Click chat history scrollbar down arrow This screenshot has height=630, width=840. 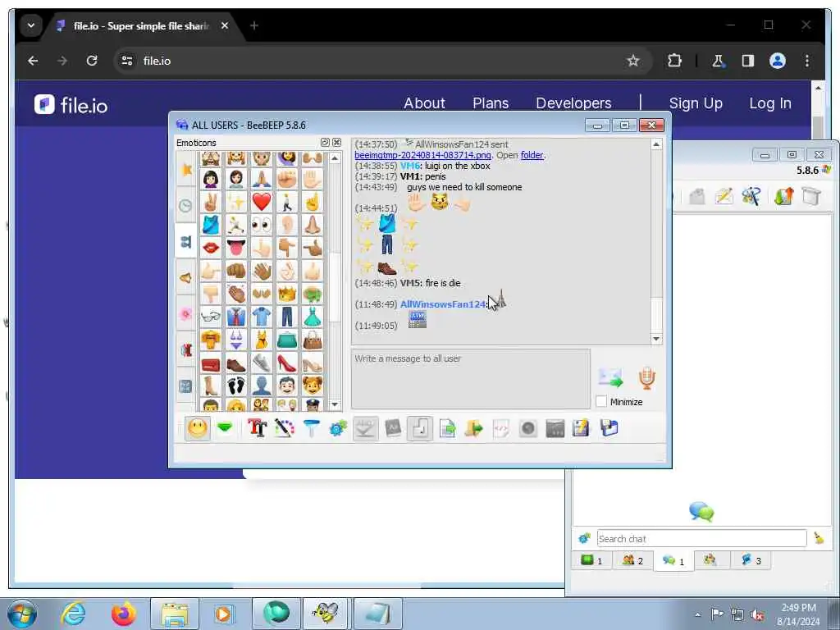(656, 339)
